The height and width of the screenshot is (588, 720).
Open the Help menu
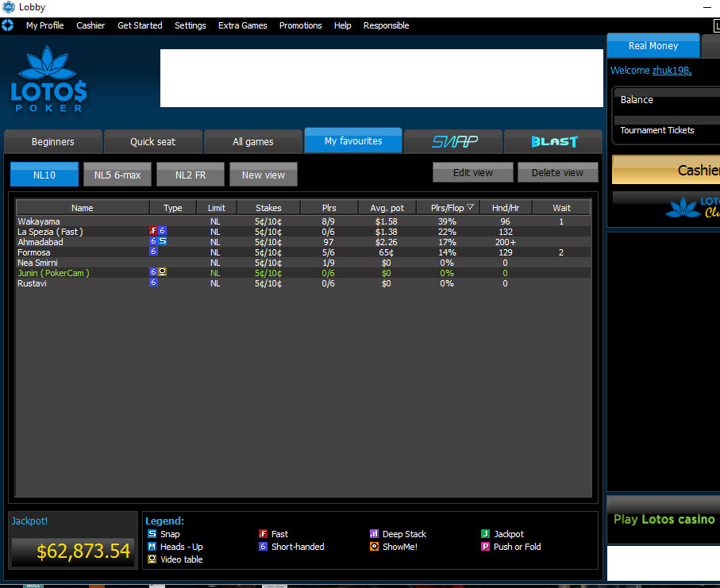point(343,25)
